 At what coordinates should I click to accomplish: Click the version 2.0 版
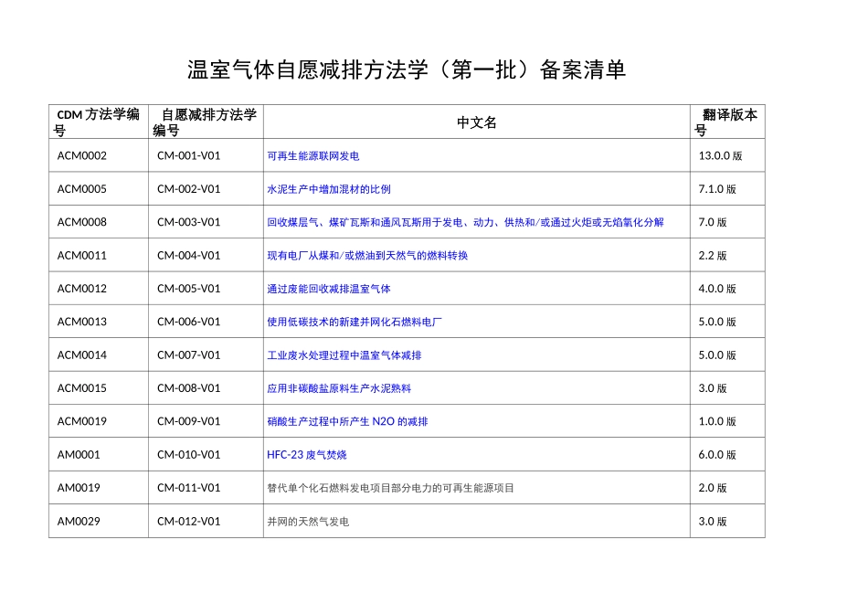(x=713, y=488)
